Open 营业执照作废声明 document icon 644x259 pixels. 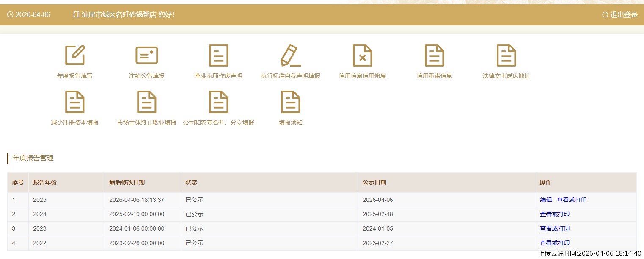point(219,56)
